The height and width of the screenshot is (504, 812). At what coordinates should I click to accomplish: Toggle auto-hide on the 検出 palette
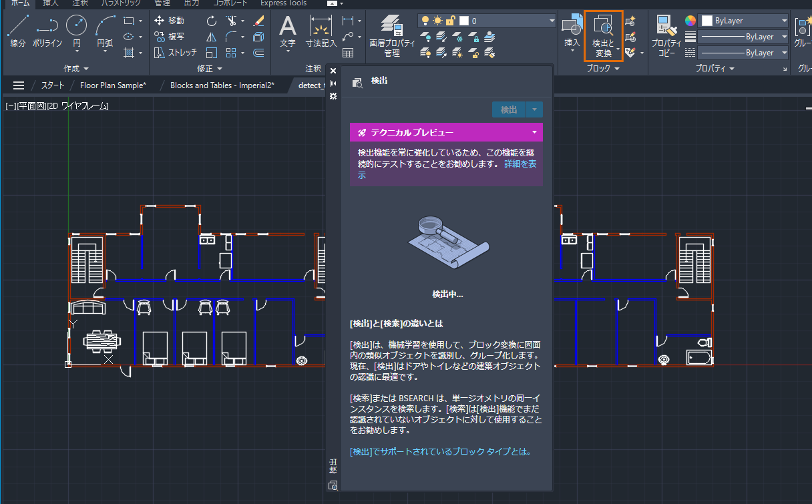[333, 83]
